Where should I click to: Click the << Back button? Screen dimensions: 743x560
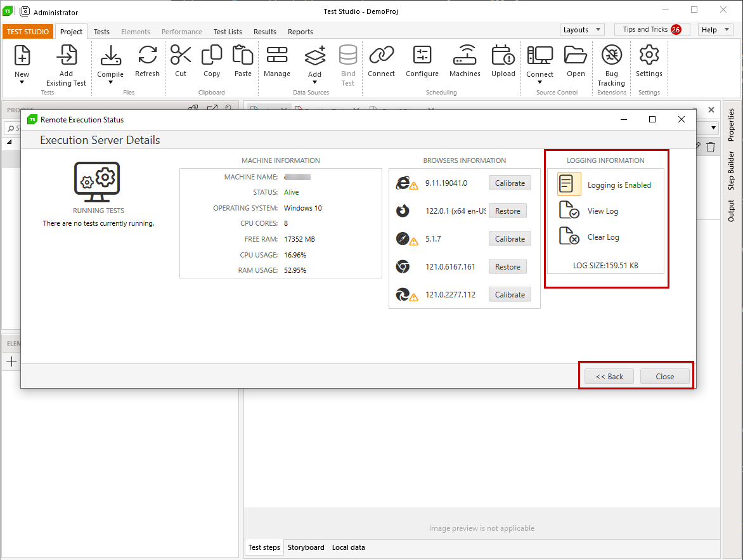coord(609,377)
